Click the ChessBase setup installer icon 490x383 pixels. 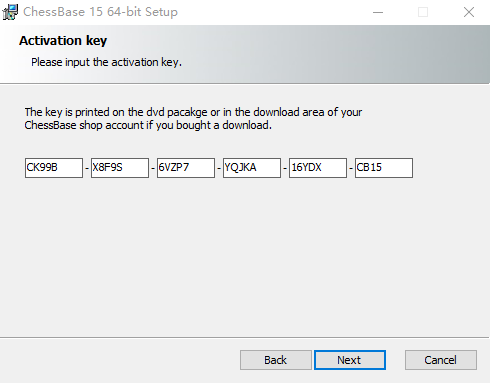pyautogui.click(x=10, y=12)
